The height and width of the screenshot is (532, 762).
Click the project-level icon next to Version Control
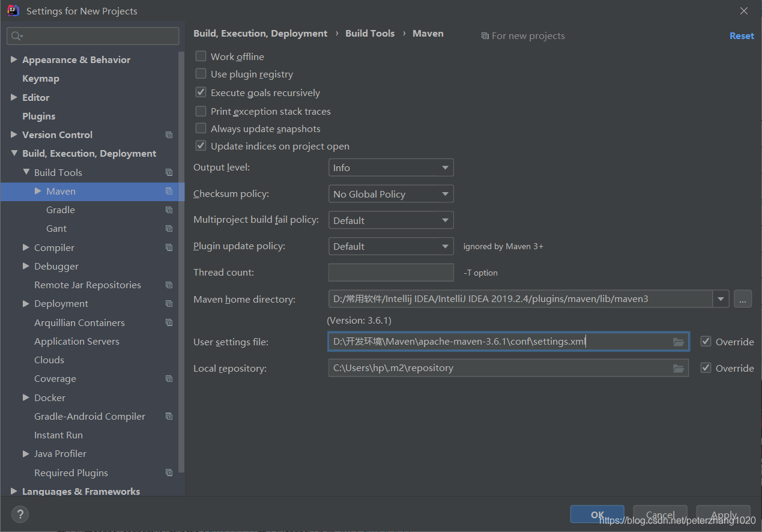click(169, 135)
